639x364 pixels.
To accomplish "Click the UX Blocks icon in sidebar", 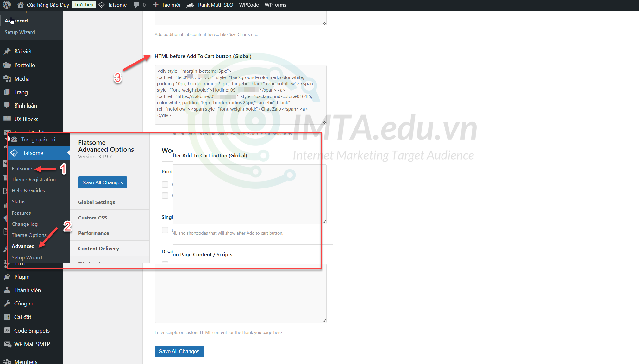I will click(x=8, y=118).
